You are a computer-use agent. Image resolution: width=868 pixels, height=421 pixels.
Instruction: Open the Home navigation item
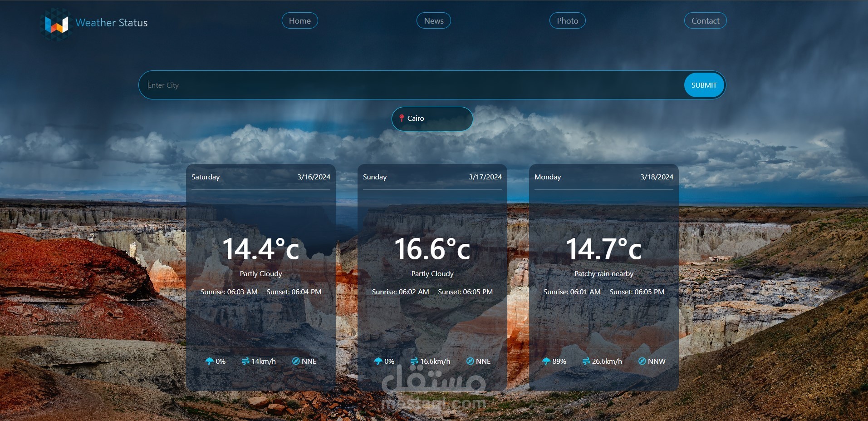coord(300,20)
